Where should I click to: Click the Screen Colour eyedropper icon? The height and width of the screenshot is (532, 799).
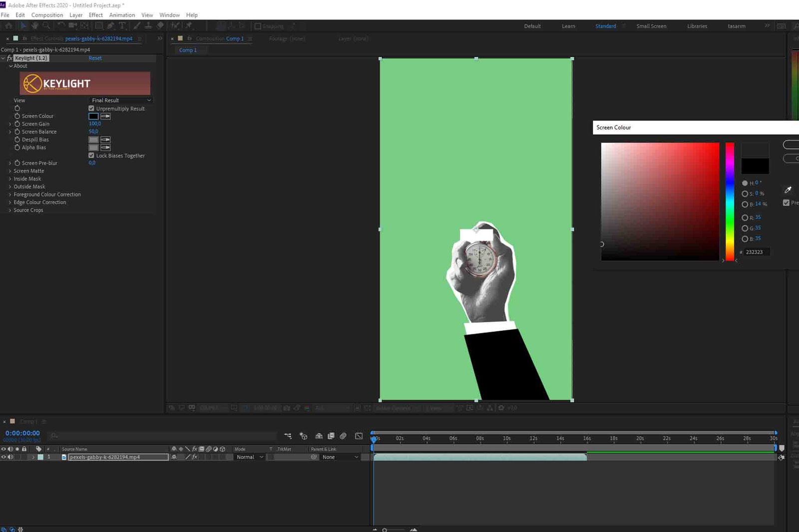pos(105,116)
